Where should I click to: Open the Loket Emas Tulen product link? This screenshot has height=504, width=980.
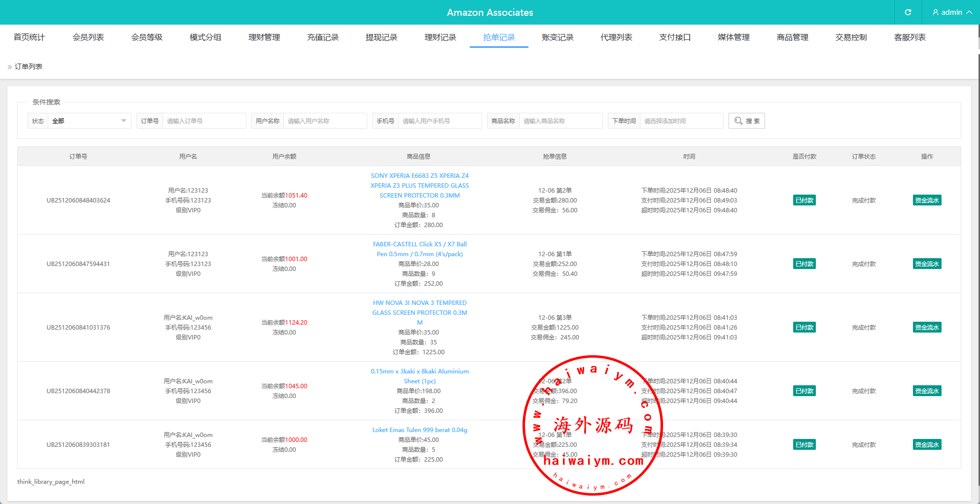pyautogui.click(x=420, y=430)
